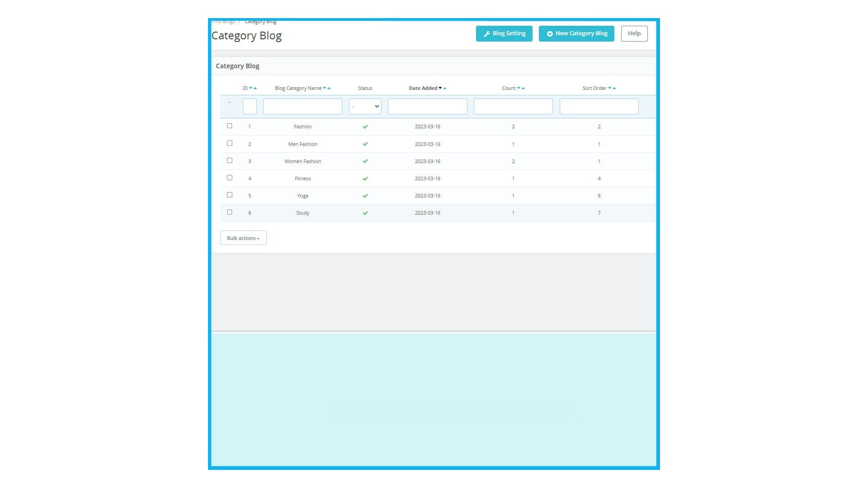The image size is (868, 488).
Task: Sort by Sort Order descending
Action: [609, 88]
